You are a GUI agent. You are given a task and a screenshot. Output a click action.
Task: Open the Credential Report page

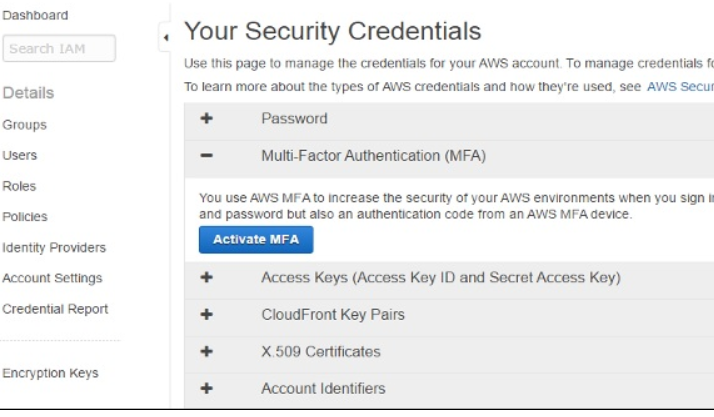coord(55,309)
